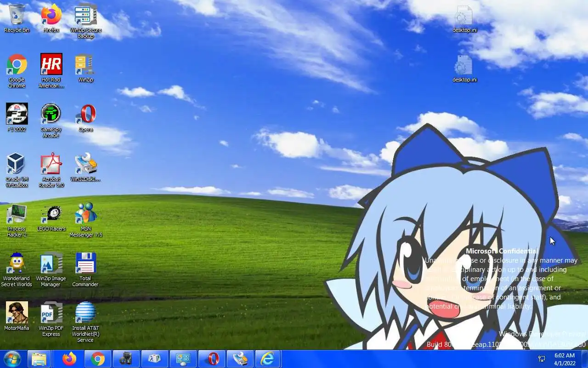Open File Explorer from the taskbar
This screenshot has height=368, width=588.
point(39,359)
